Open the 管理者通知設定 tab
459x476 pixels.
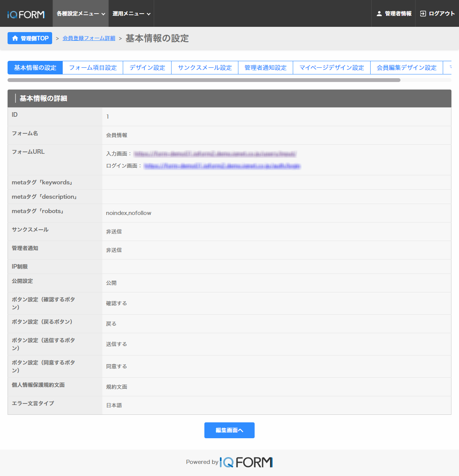[266, 68]
